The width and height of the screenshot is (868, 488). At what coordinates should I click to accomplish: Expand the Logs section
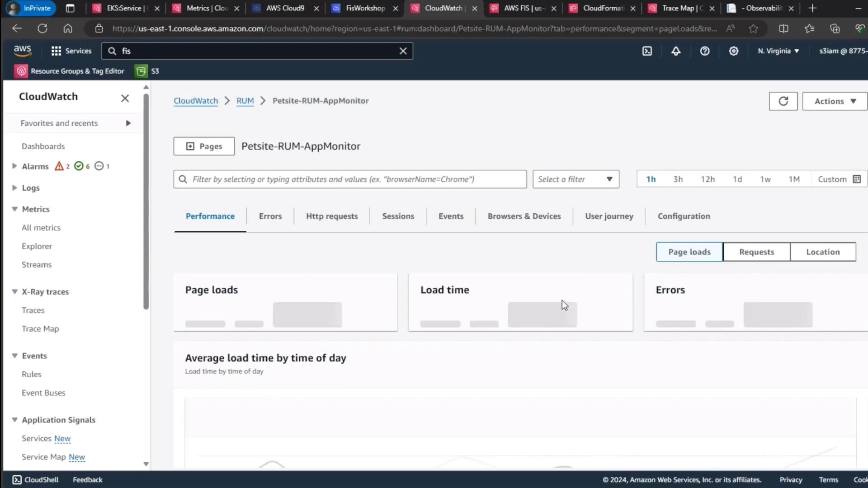[x=14, y=188]
